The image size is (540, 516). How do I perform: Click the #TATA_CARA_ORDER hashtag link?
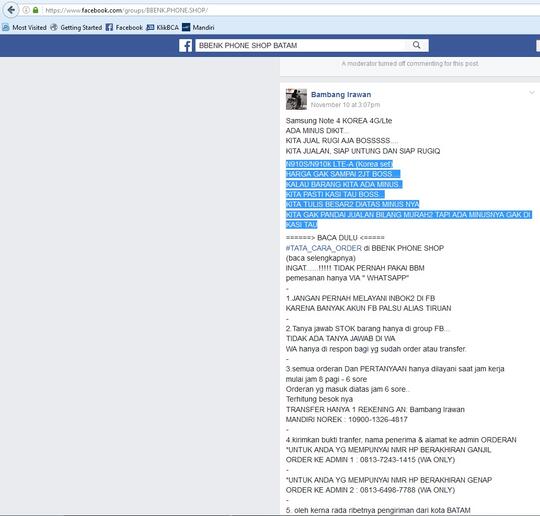(324, 248)
